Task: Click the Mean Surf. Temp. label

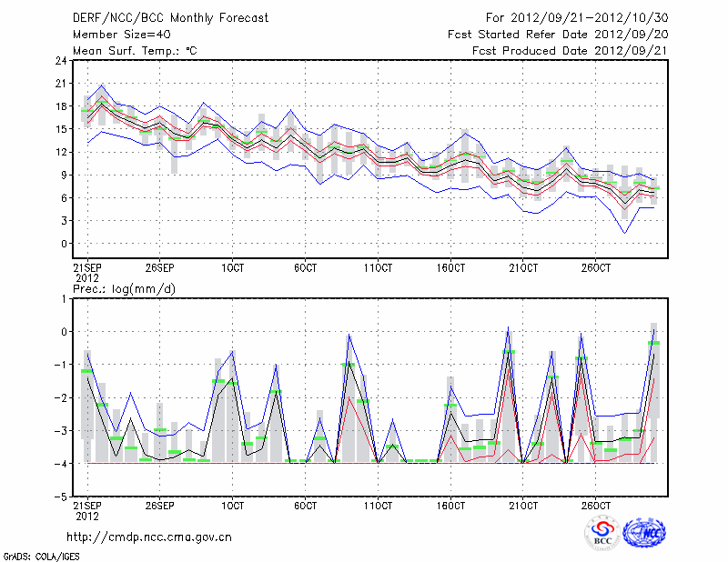Action: (x=135, y=51)
